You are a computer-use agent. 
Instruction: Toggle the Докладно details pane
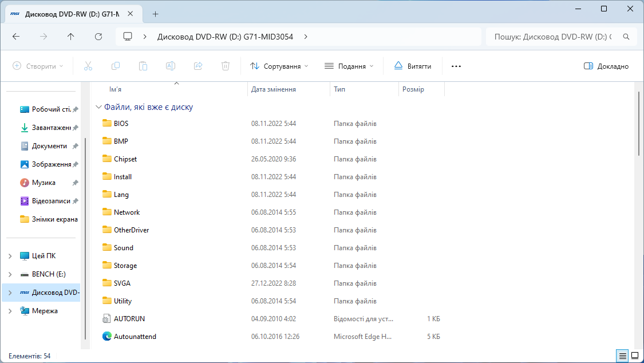[606, 66]
